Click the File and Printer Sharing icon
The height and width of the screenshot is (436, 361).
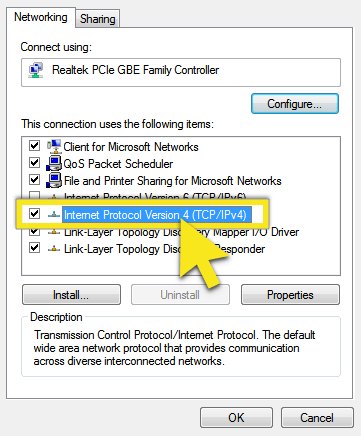click(54, 180)
